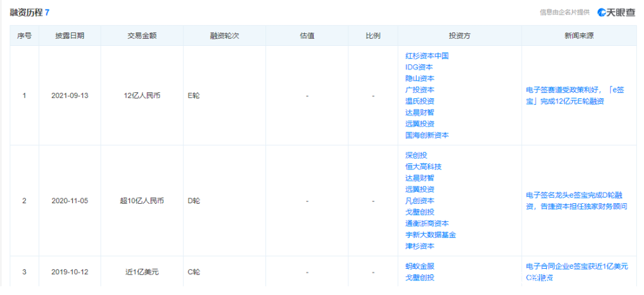The width and height of the screenshot is (644, 295).
Task: Click serial number 2 in the D轮 row
Action: (24, 201)
